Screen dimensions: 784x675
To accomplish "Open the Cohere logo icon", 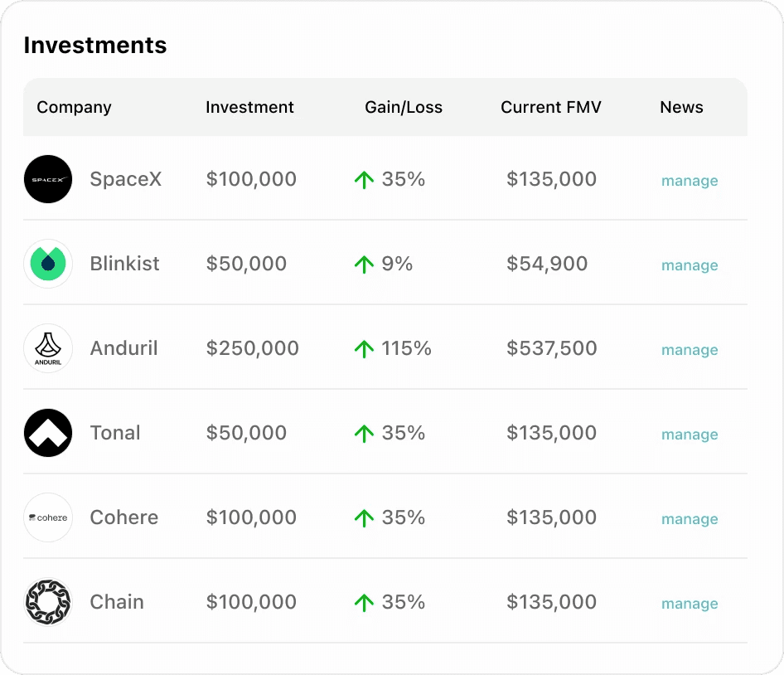I will pos(48,517).
